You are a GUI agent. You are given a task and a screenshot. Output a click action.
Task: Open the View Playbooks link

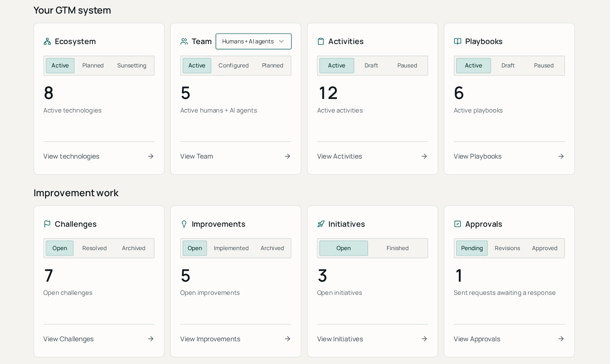click(509, 156)
